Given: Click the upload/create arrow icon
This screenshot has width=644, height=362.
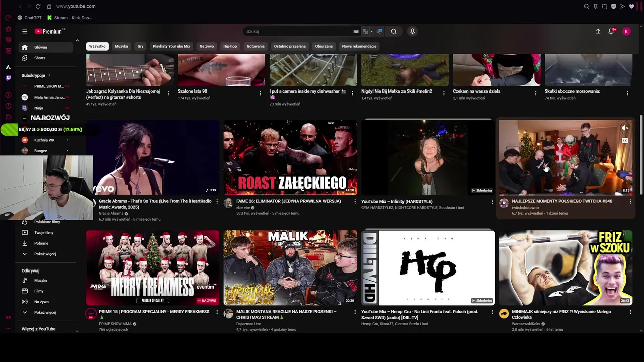Looking at the screenshot, I should (x=598, y=31).
